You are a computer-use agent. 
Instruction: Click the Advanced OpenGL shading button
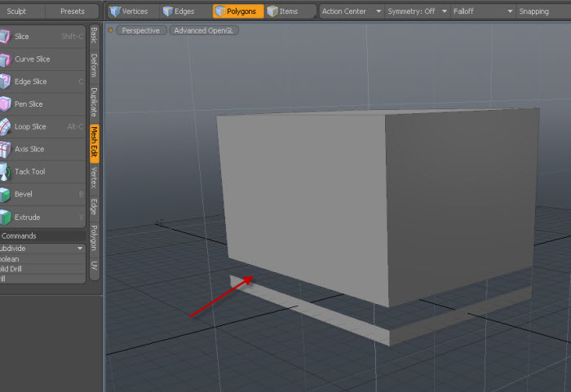tap(199, 30)
